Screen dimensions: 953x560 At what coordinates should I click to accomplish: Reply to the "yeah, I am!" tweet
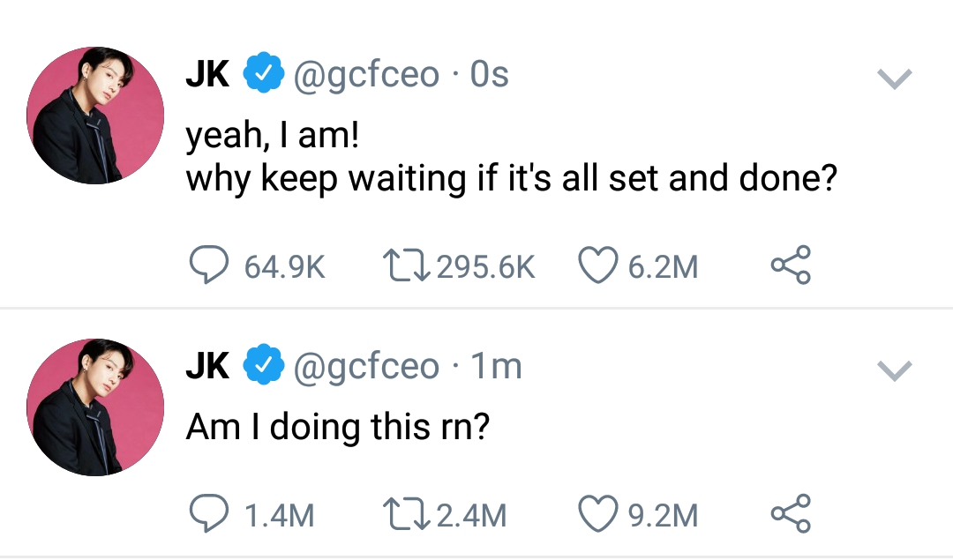pyautogui.click(x=208, y=266)
